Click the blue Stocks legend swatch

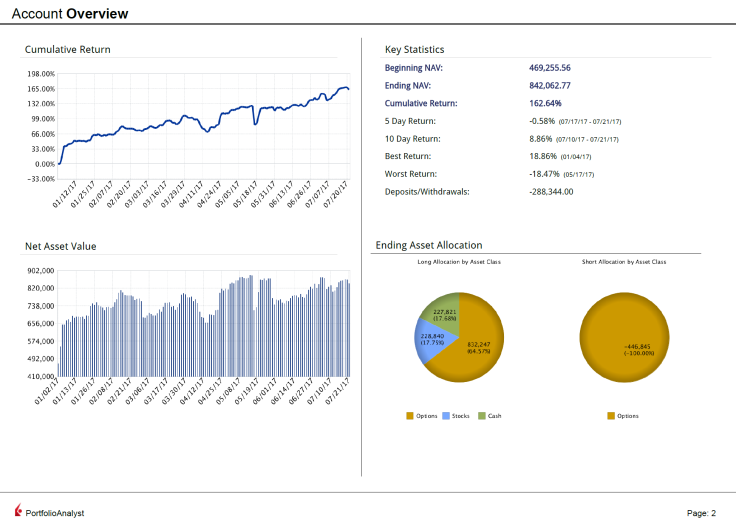(x=446, y=416)
